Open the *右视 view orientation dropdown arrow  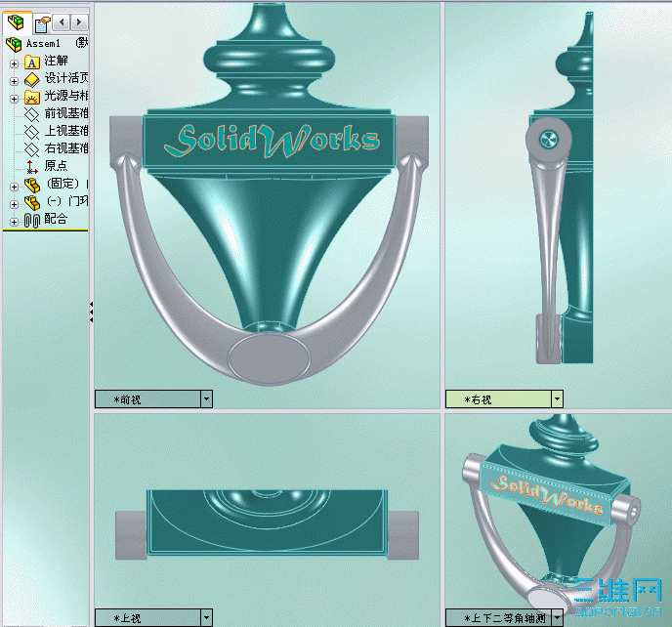(557, 399)
